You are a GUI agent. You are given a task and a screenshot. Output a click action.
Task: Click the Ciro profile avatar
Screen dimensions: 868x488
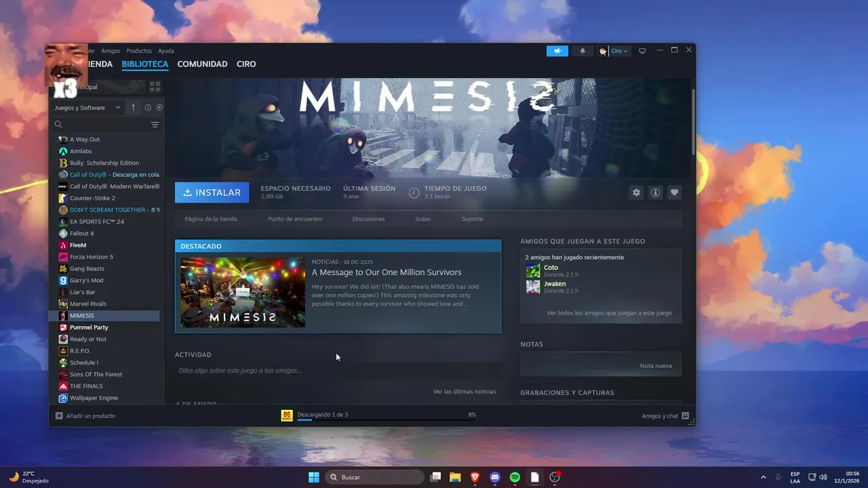pyautogui.click(x=603, y=51)
